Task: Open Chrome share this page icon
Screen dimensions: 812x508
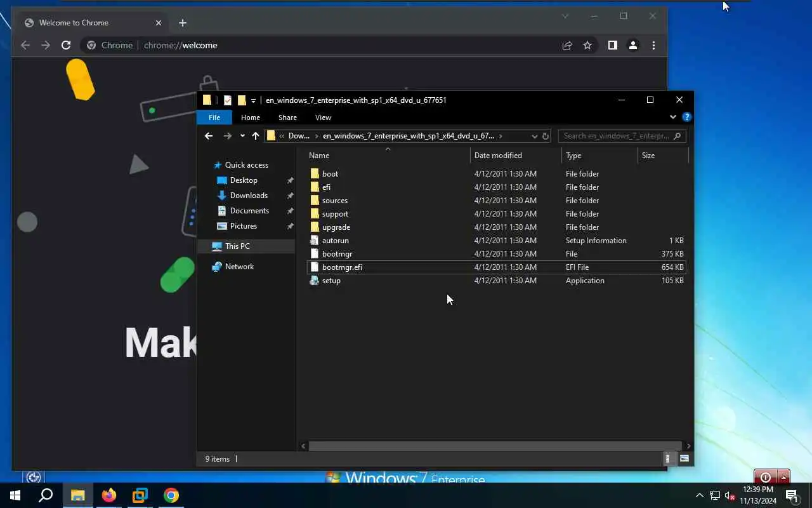Action: click(567, 45)
